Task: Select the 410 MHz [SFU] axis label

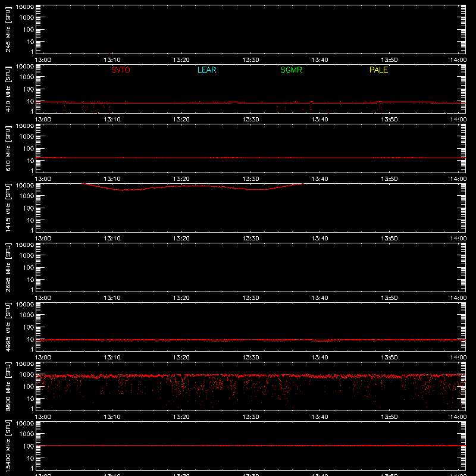Action: pyautogui.click(x=8, y=89)
